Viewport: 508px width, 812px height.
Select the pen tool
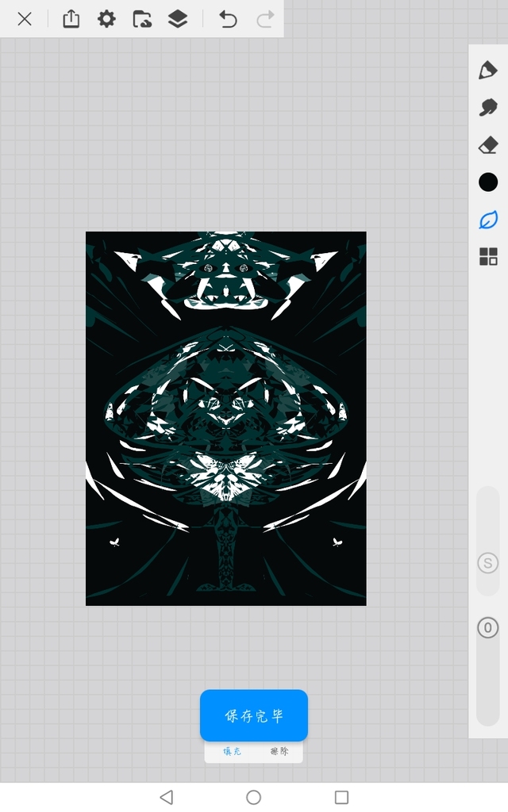(x=488, y=71)
